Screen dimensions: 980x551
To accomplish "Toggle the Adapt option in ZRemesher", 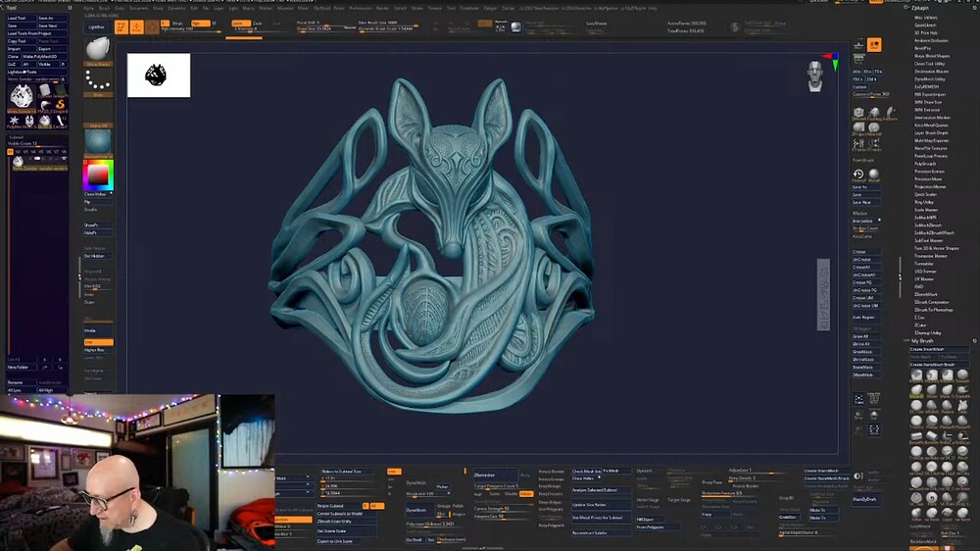I will tap(526, 494).
